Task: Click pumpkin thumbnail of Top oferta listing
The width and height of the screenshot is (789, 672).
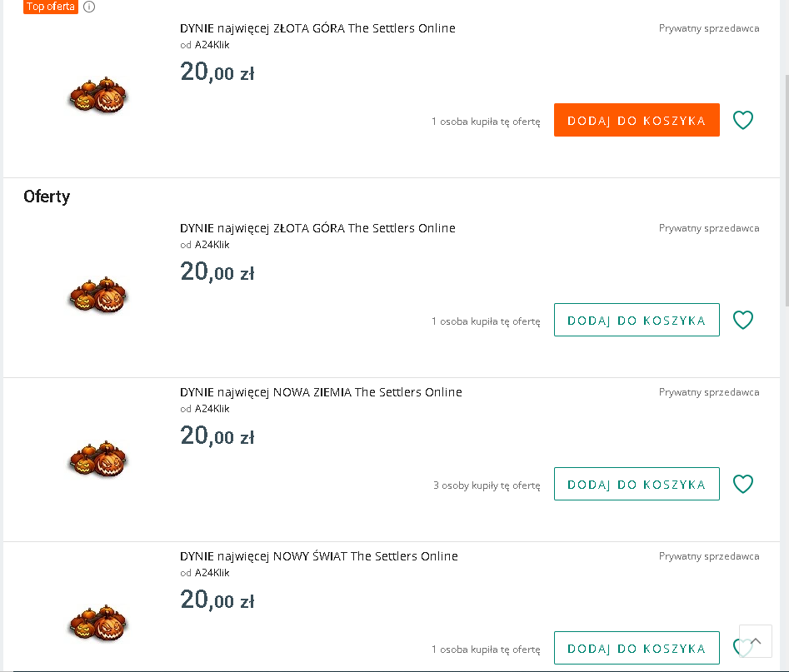Action: (x=98, y=95)
